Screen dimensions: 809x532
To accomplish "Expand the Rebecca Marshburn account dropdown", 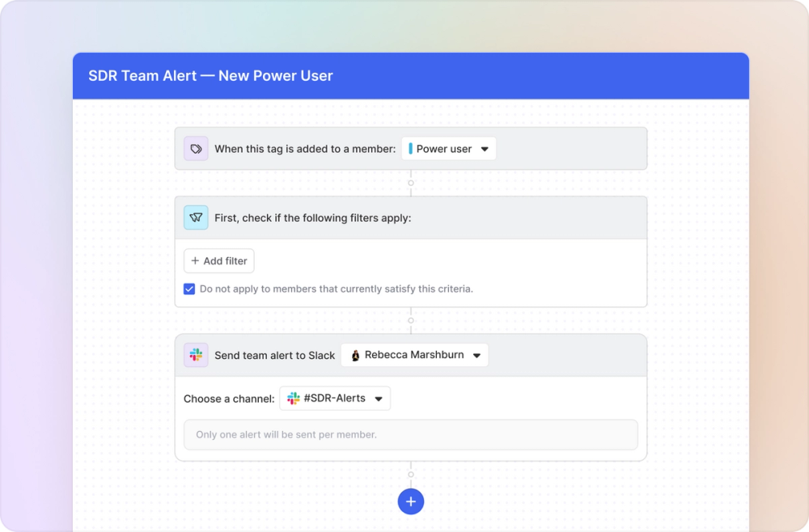I will 415,355.
